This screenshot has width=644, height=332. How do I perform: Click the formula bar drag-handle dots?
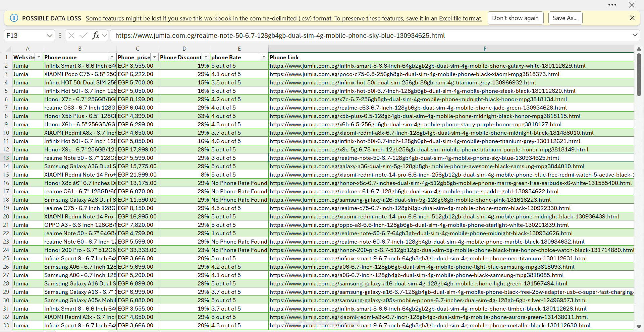point(60,36)
